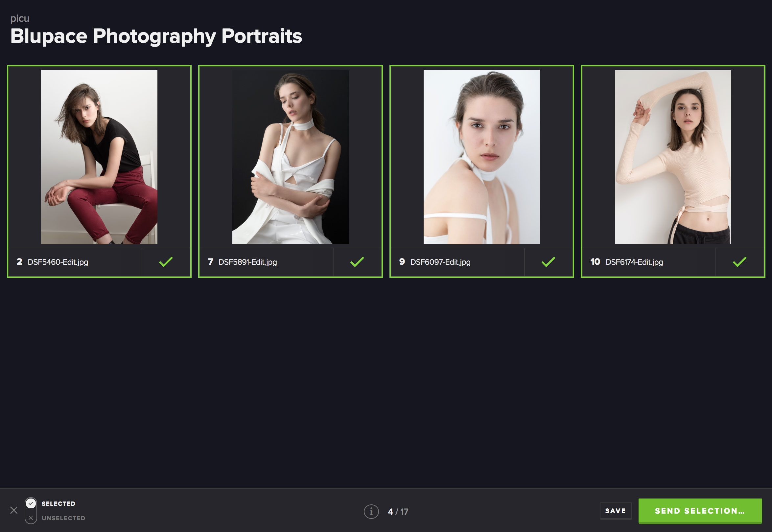Uncheck the selection mark on DSF6097-Edit.jpg

(x=548, y=262)
